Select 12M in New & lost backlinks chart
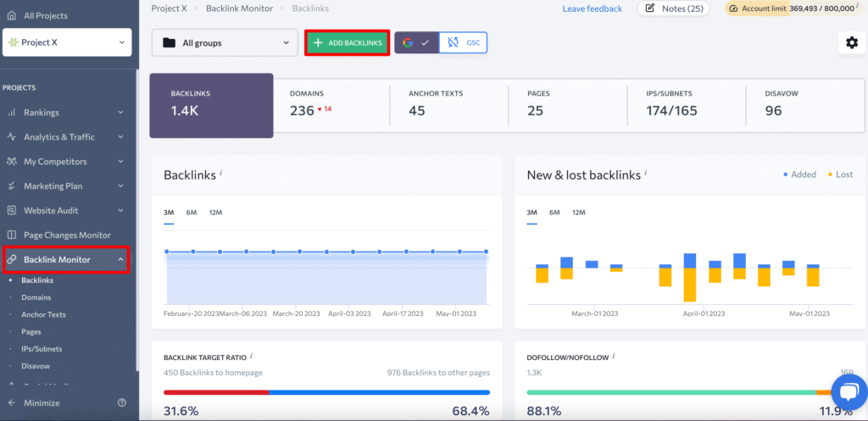This screenshot has width=868, height=421. (578, 213)
